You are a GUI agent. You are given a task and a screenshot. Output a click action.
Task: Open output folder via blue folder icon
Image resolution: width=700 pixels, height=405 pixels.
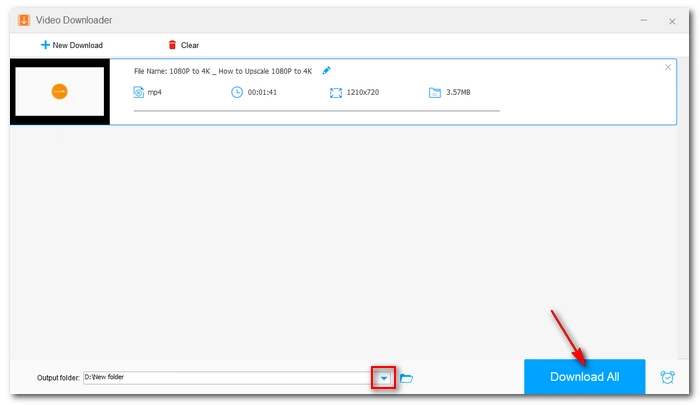pyautogui.click(x=406, y=378)
